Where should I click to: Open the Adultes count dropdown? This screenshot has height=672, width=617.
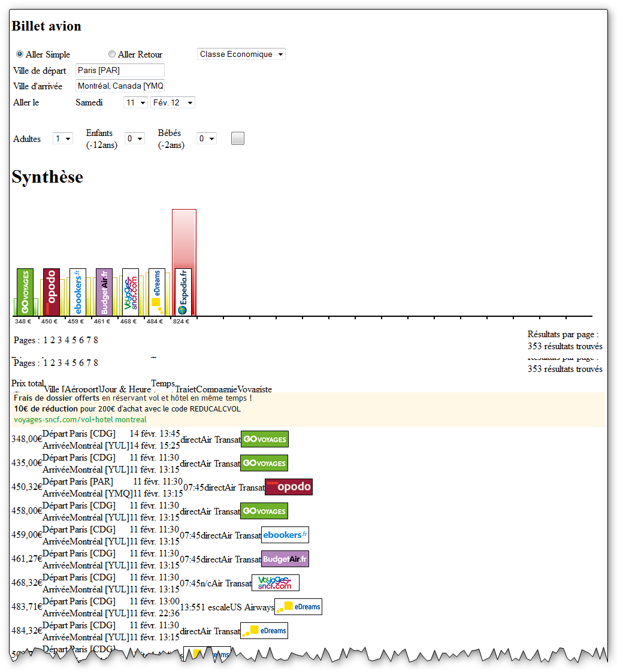(x=63, y=138)
